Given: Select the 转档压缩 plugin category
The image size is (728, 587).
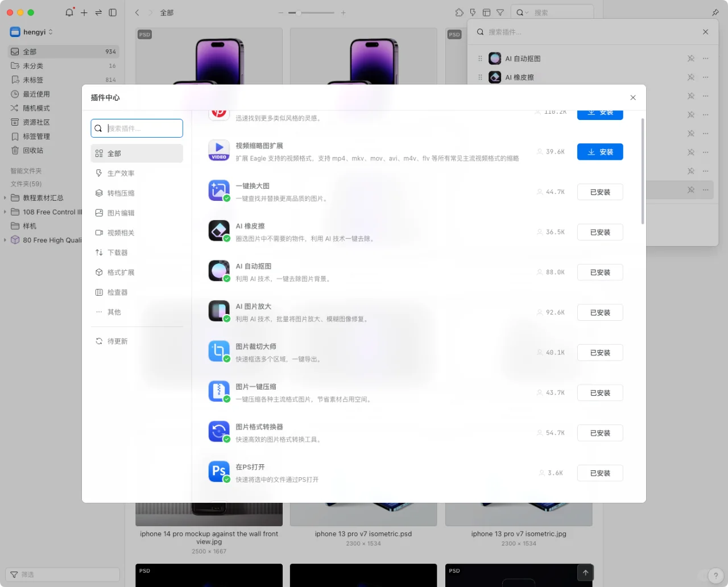Looking at the screenshot, I should tap(136, 193).
